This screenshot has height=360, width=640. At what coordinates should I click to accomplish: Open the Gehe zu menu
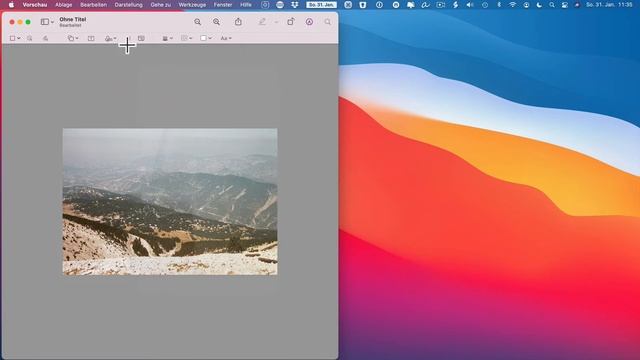[160, 5]
